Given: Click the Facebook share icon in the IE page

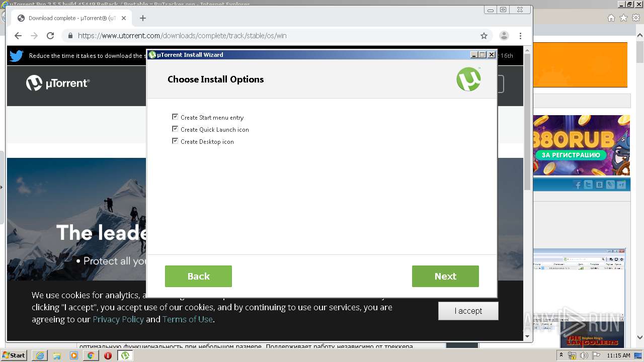Looking at the screenshot, I should click(x=578, y=185).
